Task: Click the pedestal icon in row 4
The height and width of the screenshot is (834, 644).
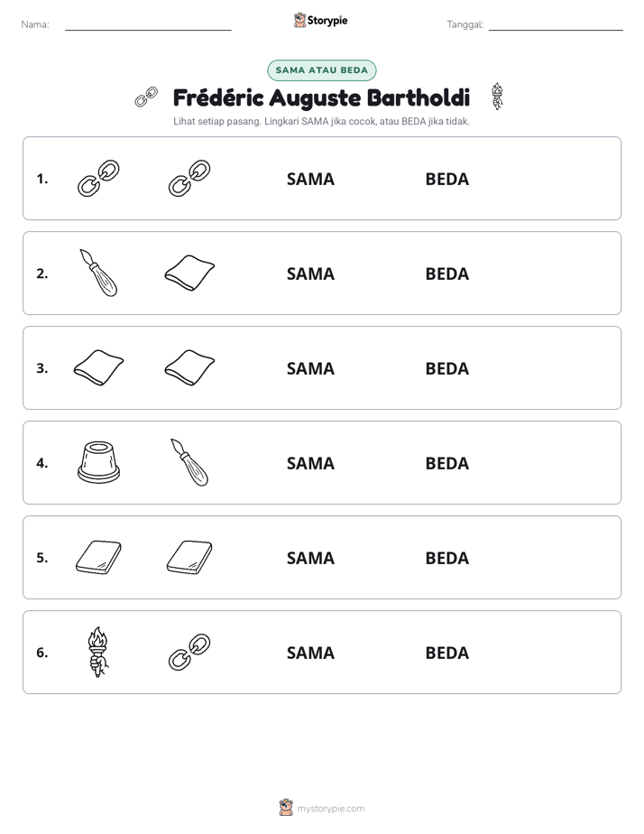Action: coord(99,462)
